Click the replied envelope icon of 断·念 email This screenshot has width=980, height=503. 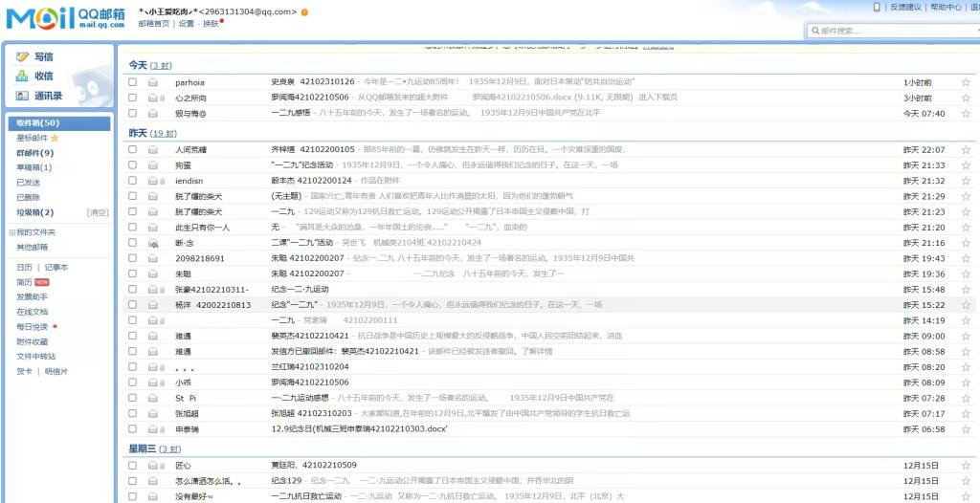tap(152, 243)
